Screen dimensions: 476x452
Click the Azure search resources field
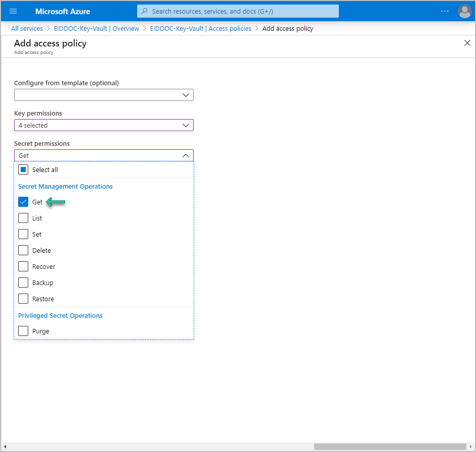[x=242, y=11]
